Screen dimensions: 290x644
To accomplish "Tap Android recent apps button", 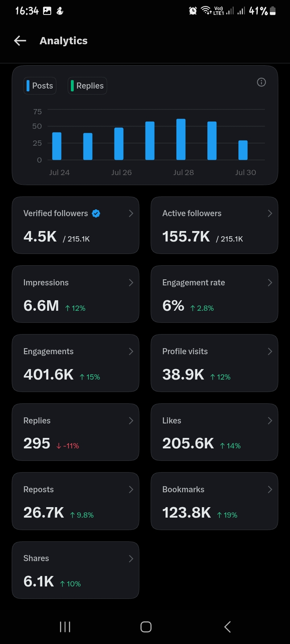I will point(65,626).
